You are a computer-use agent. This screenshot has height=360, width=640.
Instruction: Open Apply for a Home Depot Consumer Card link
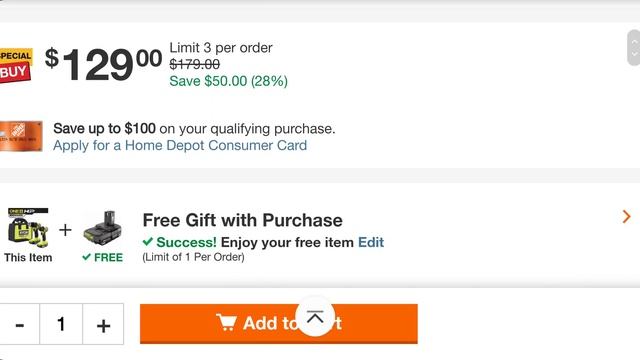pos(180,145)
